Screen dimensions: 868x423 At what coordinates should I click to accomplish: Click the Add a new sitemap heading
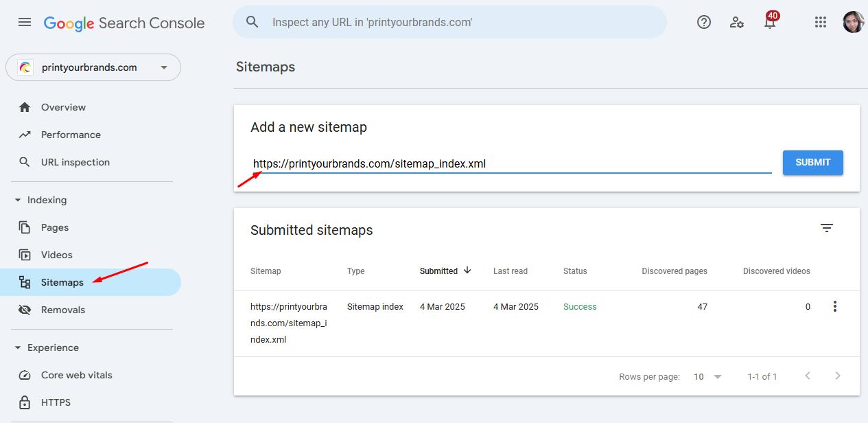[x=309, y=127]
